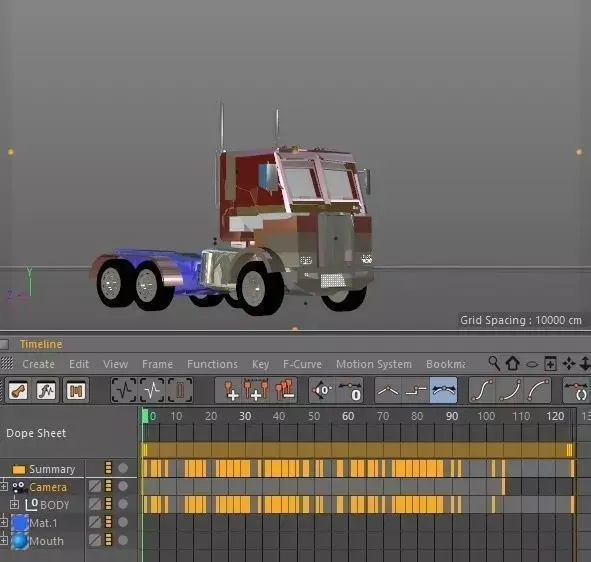Toggle animation filmstrip for Camera row
The width and height of the screenshot is (591, 562).
coord(109,486)
